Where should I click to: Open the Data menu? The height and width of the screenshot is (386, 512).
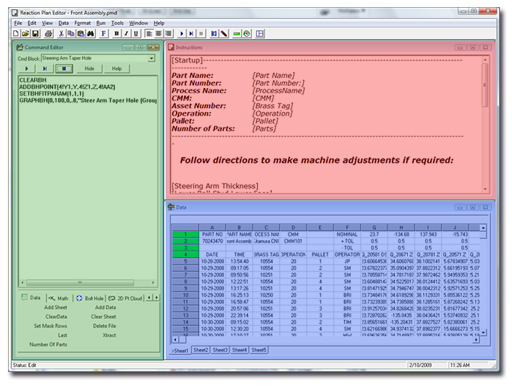[63, 23]
